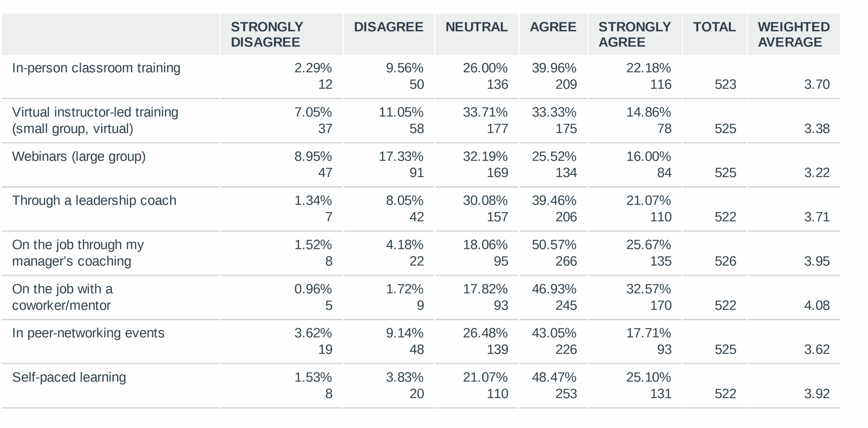Image resolution: width=868 pixels, height=428 pixels.
Task: Select the In peer-networking events row label
Action: pyautogui.click(x=88, y=333)
